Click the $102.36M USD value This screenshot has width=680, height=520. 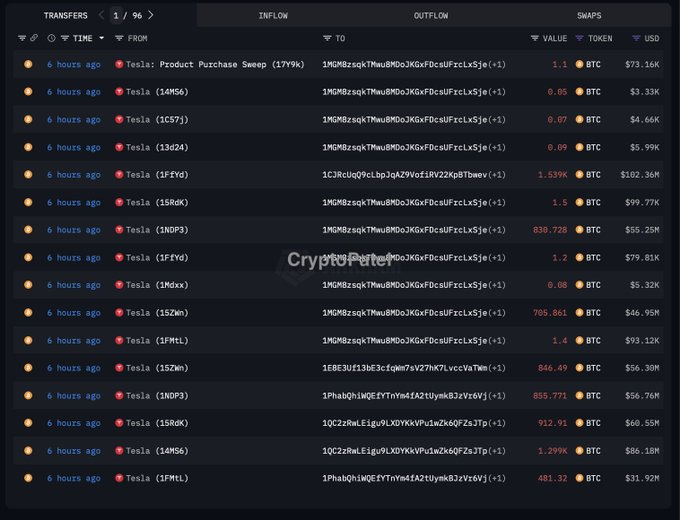pos(640,174)
